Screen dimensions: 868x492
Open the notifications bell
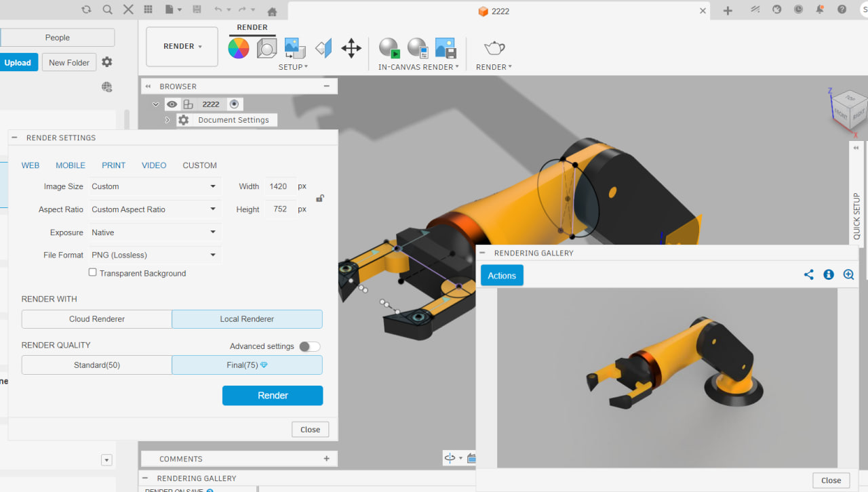point(820,9)
